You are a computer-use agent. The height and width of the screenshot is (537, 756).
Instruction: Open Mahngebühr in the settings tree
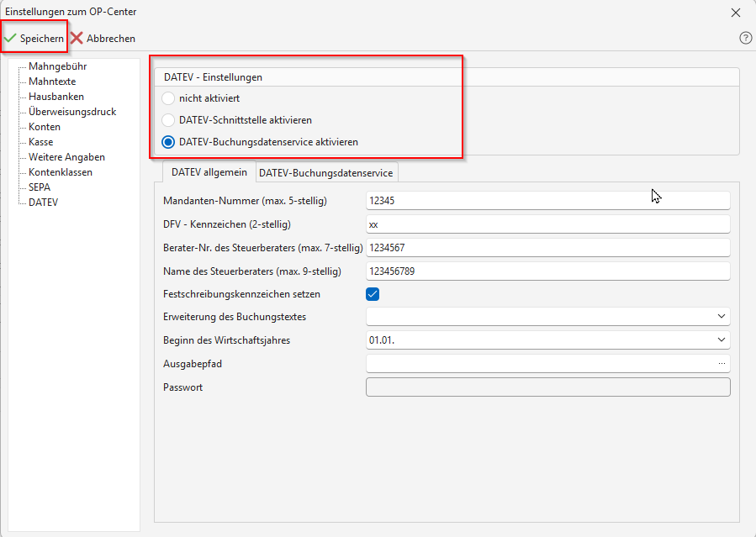point(57,66)
